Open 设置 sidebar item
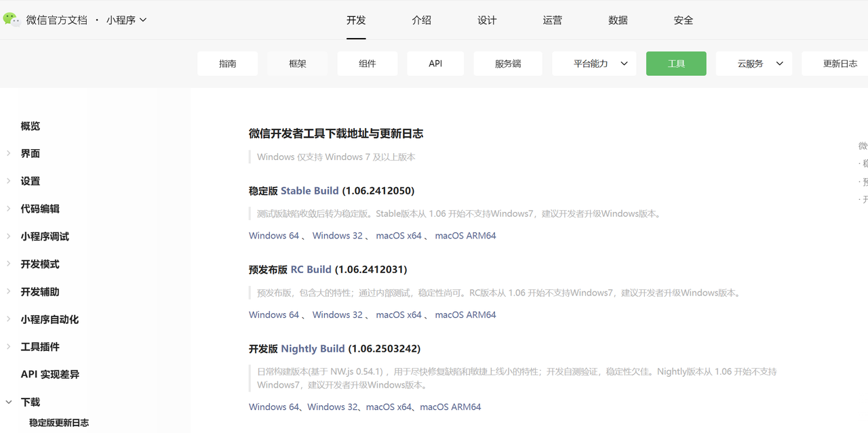 pos(31,182)
